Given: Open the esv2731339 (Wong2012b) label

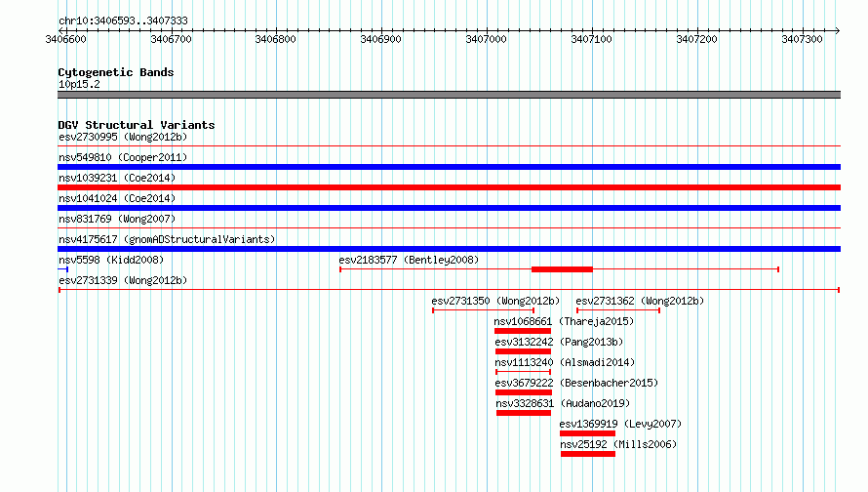Looking at the screenshot, I should click(123, 280).
